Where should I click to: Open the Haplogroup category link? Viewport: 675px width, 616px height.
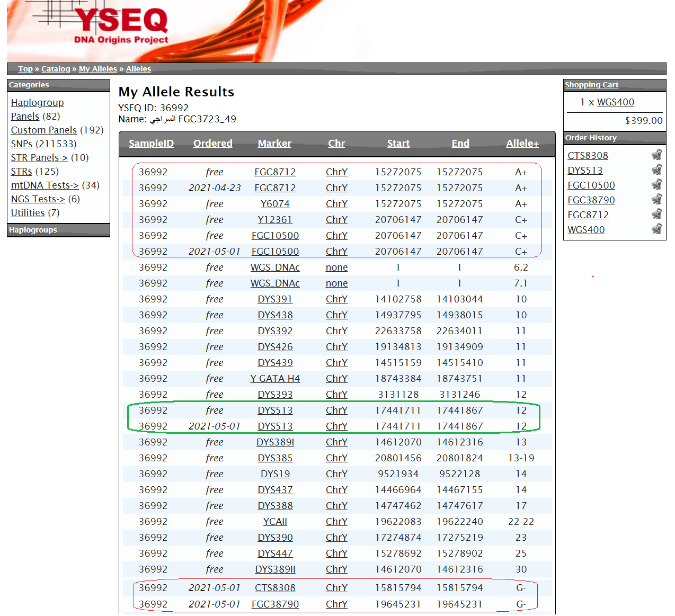pos(37,103)
